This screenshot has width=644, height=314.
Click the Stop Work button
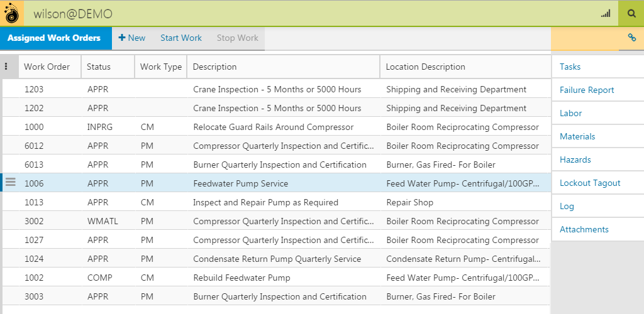(237, 38)
